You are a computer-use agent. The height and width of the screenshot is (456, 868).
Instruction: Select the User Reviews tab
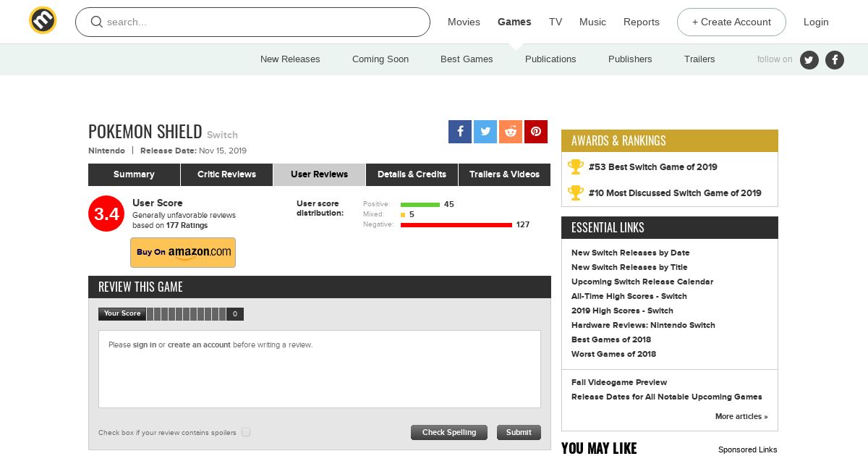pyautogui.click(x=319, y=174)
